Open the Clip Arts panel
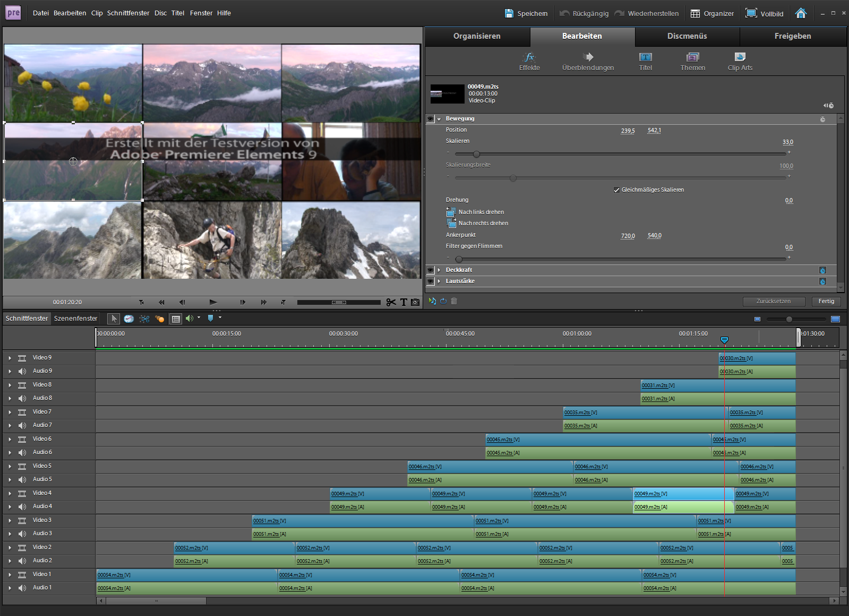Image resolution: width=849 pixels, height=616 pixels. [x=740, y=62]
